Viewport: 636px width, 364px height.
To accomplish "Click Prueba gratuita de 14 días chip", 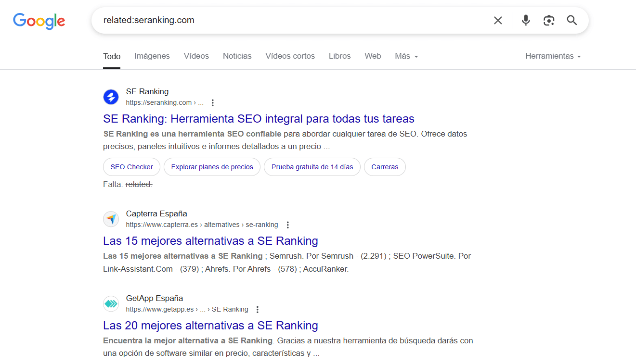I will 312,167.
